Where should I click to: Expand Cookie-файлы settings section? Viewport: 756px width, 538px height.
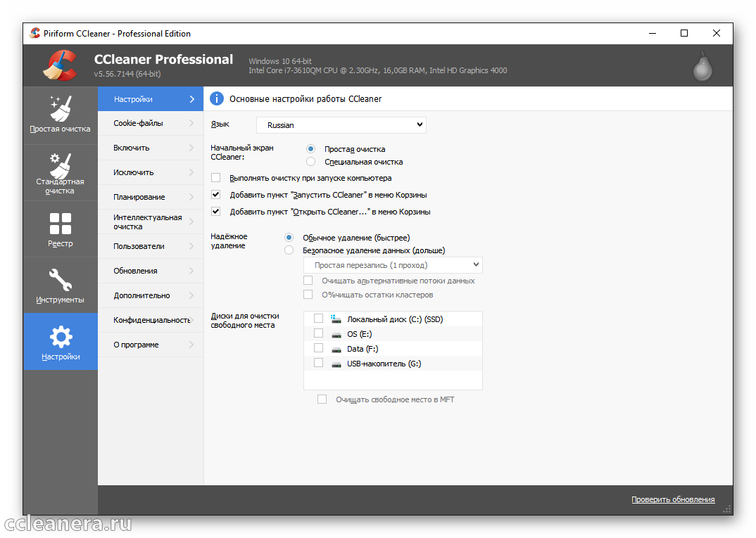(x=151, y=124)
